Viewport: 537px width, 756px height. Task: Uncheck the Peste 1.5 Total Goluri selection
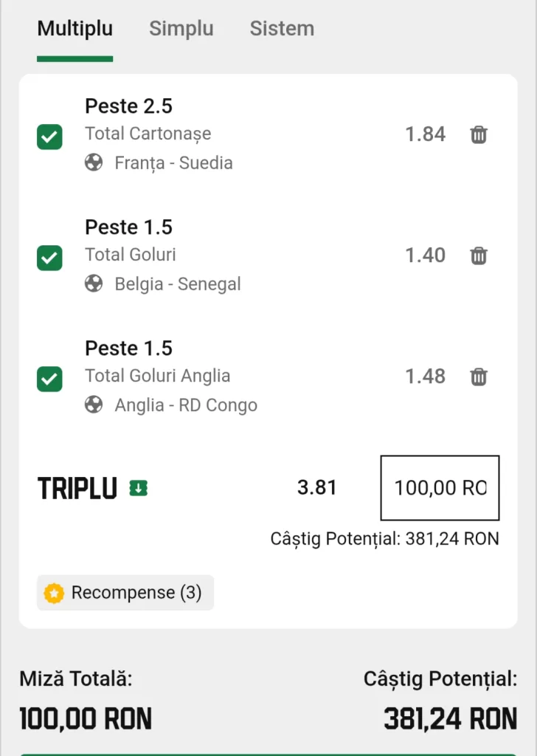49,258
